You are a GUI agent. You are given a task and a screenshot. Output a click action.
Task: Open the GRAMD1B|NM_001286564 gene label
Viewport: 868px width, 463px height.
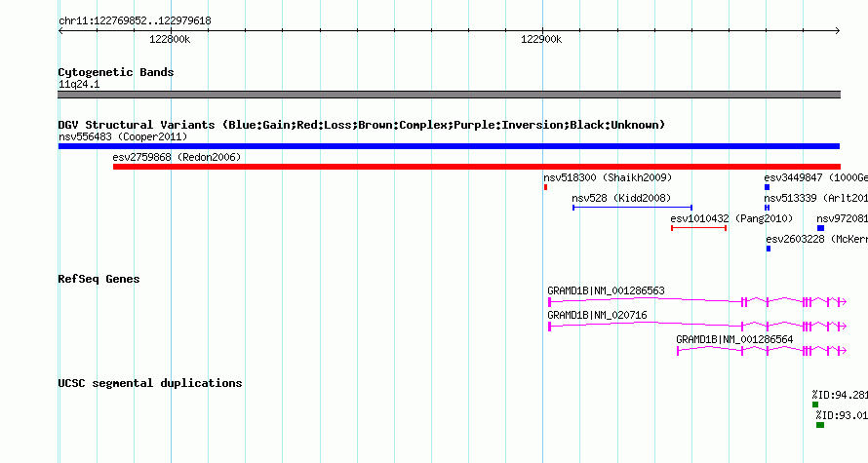click(x=734, y=339)
